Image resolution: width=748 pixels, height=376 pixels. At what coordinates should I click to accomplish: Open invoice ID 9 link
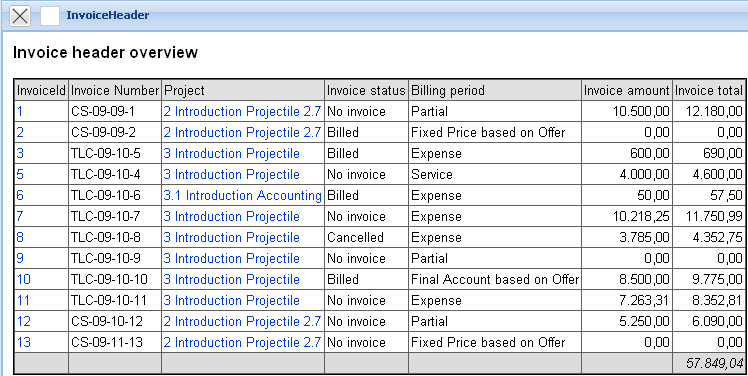tap(20, 259)
